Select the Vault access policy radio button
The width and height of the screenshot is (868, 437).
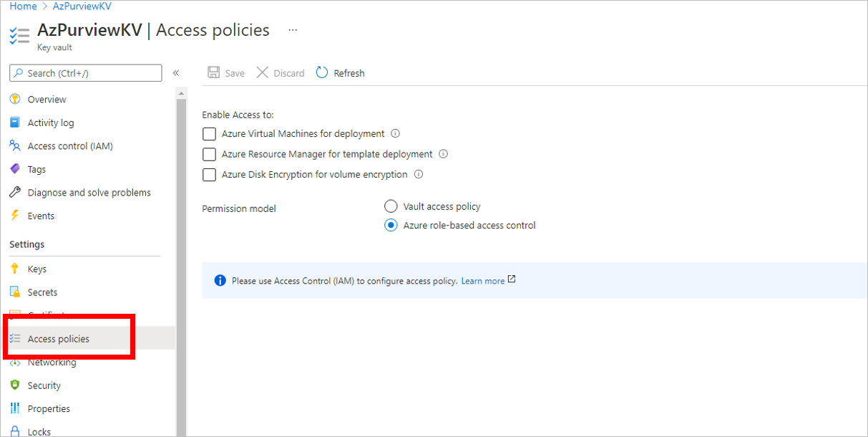pos(391,206)
